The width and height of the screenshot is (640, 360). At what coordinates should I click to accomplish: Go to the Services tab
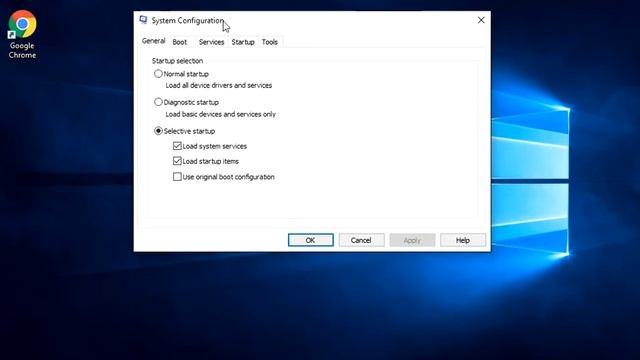(x=211, y=42)
